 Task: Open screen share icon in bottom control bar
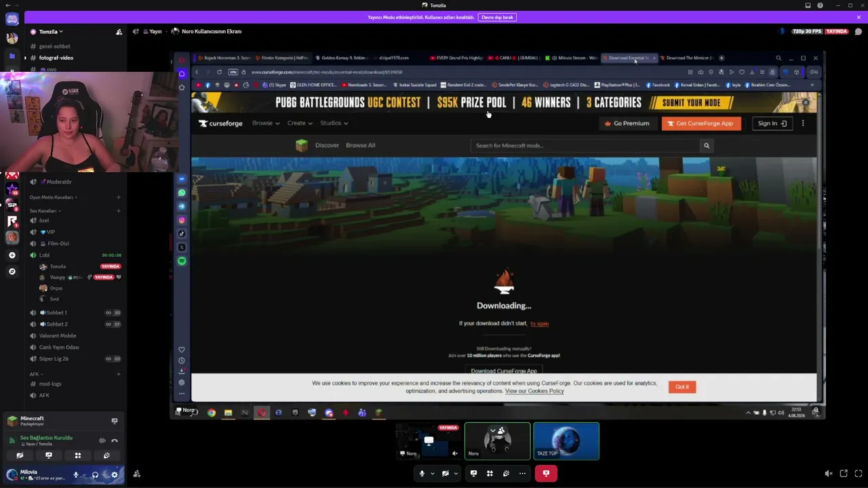click(x=473, y=473)
